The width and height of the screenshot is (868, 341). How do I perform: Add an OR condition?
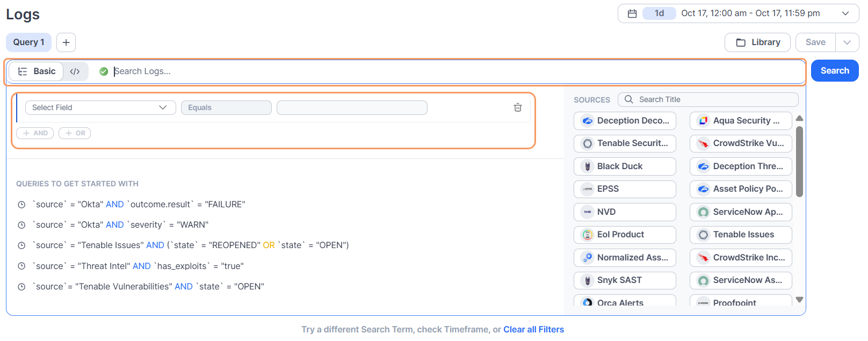coord(75,133)
